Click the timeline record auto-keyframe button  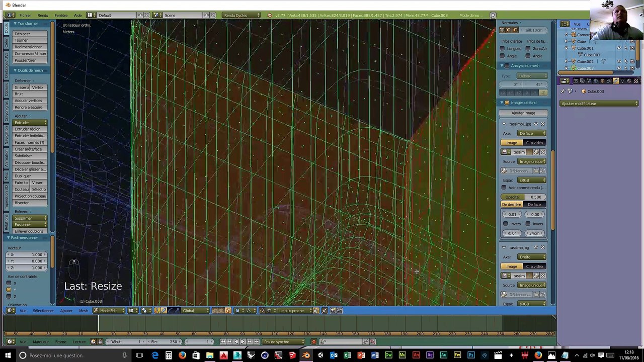click(314, 342)
